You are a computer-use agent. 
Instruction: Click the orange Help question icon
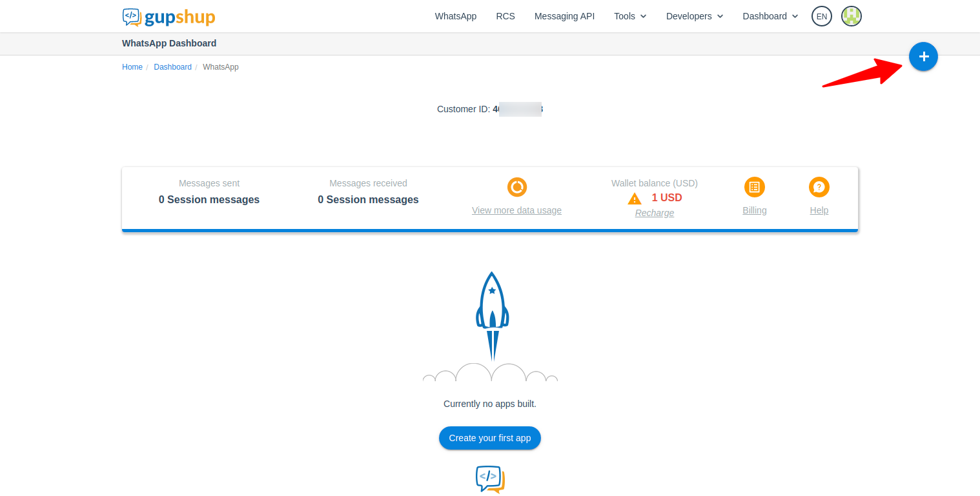(819, 187)
